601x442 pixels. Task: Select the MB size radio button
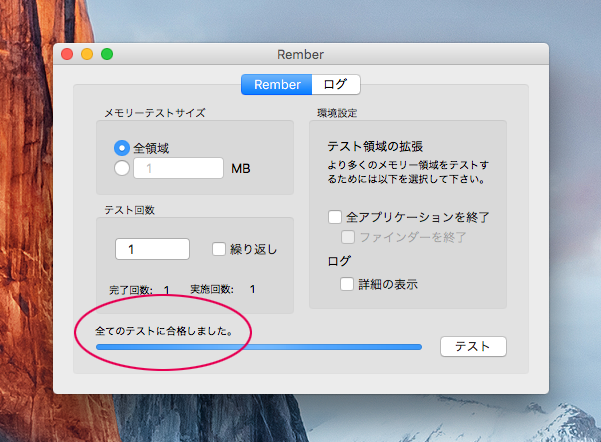(x=122, y=168)
